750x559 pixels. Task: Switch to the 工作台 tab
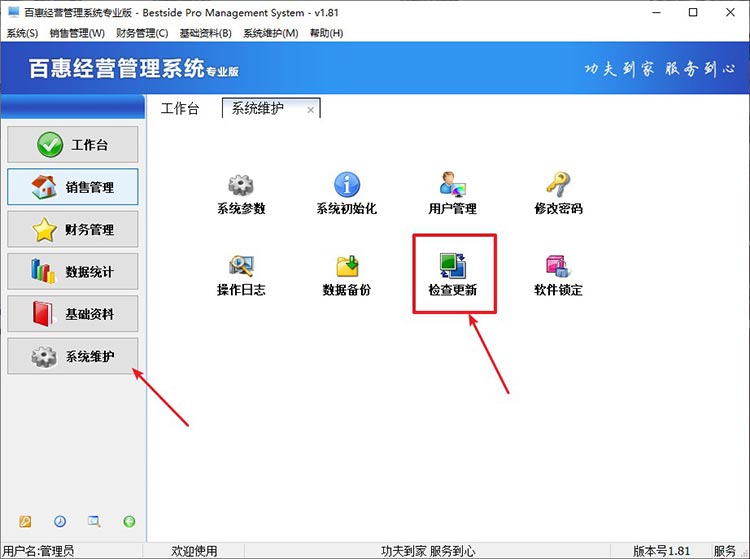[x=180, y=109]
